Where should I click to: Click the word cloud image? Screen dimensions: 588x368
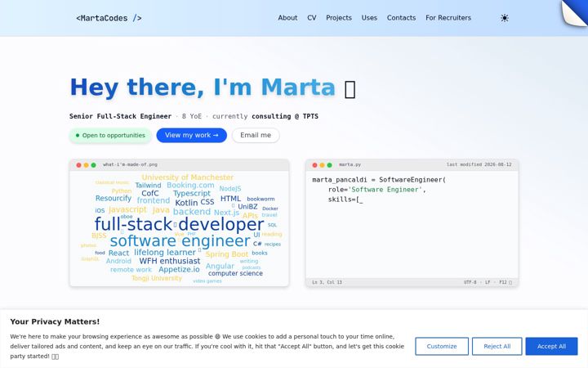(x=179, y=228)
